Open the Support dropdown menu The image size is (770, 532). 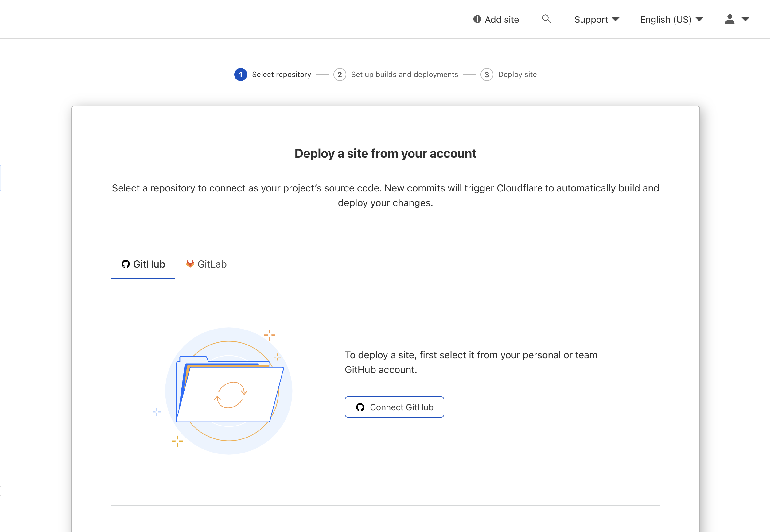point(596,19)
